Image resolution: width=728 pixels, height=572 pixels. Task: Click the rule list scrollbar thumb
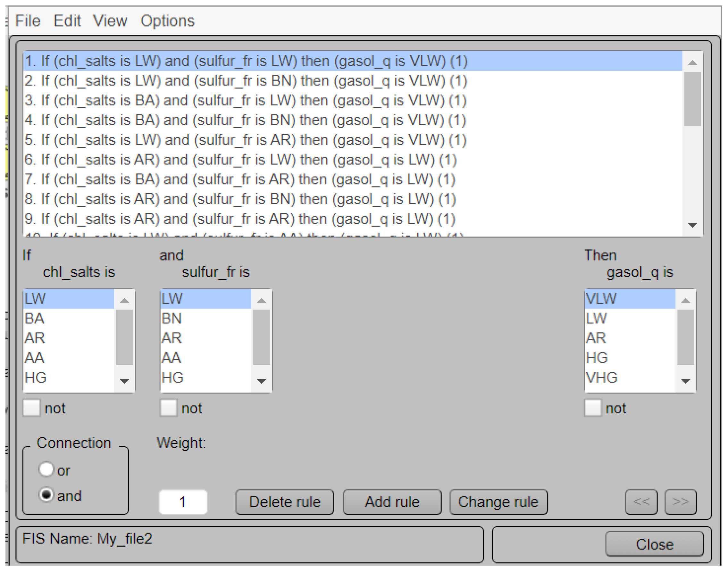pyautogui.click(x=692, y=99)
